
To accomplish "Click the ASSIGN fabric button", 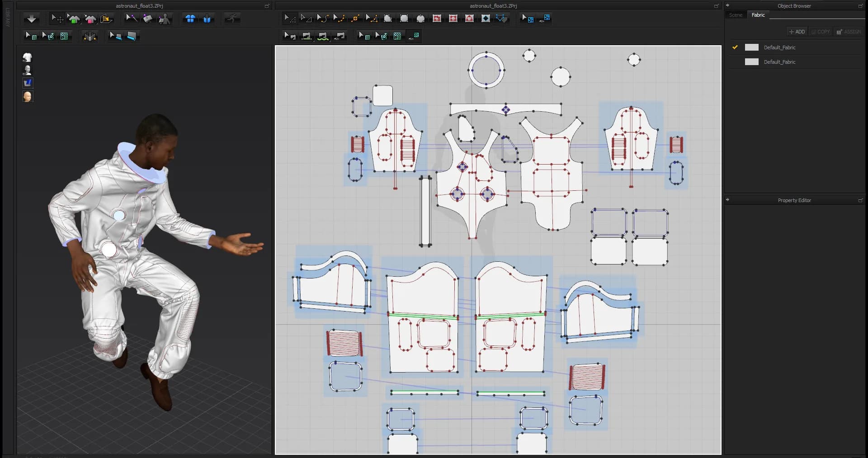I will click(x=849, y=32).
